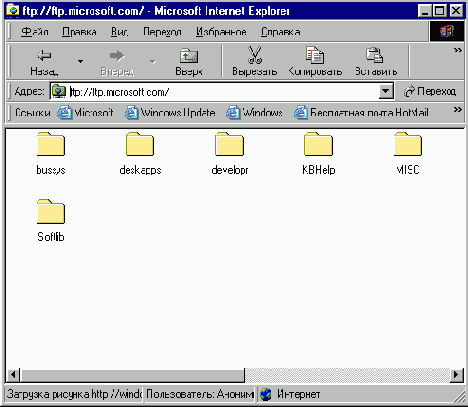This screenshot has width=468, height=407.
Task: Click the Копировать (Copy) toolbar icon
Action: coord(315,55)
